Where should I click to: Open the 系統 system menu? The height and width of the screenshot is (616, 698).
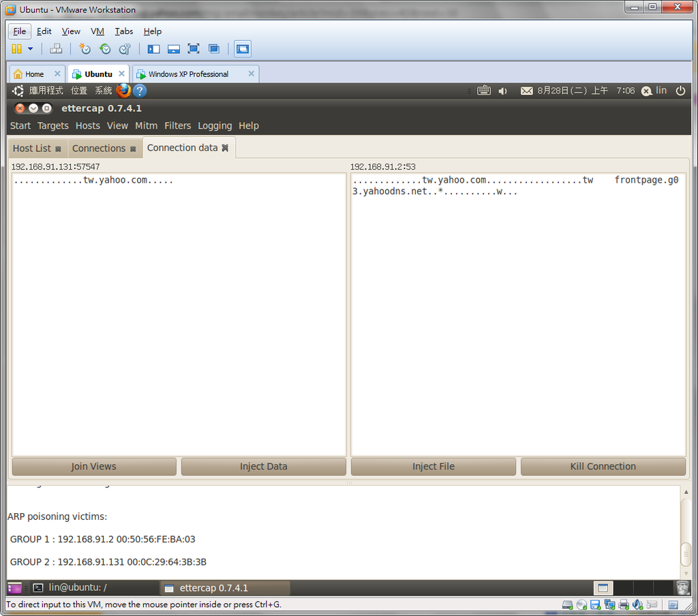click(x=104, y=91)
